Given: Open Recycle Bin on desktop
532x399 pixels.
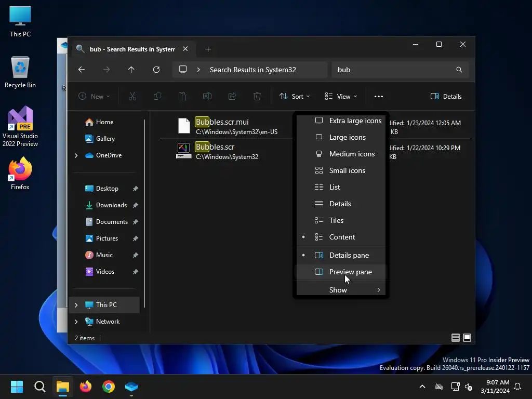Looking at the screenshot, I should click(x=20, y=72).
